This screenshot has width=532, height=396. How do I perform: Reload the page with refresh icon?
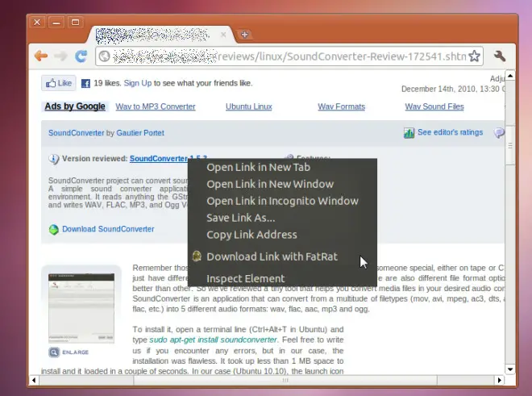pos(81,56)
